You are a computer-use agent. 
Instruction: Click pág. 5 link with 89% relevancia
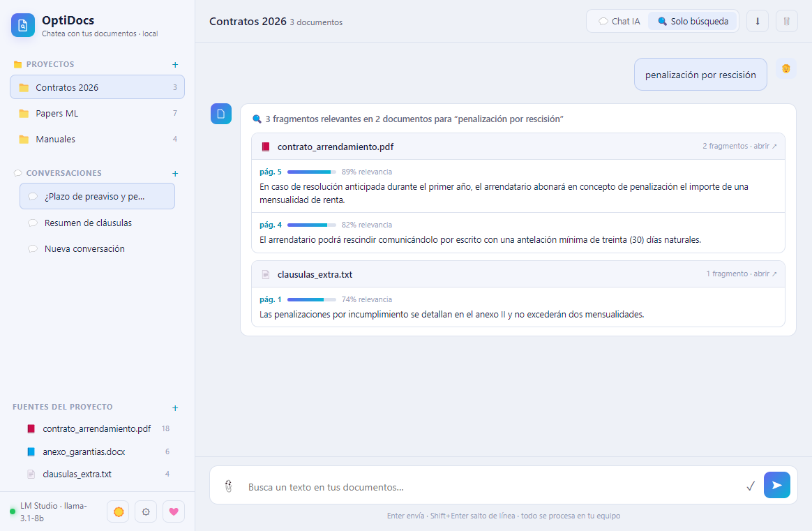point(271,172)
